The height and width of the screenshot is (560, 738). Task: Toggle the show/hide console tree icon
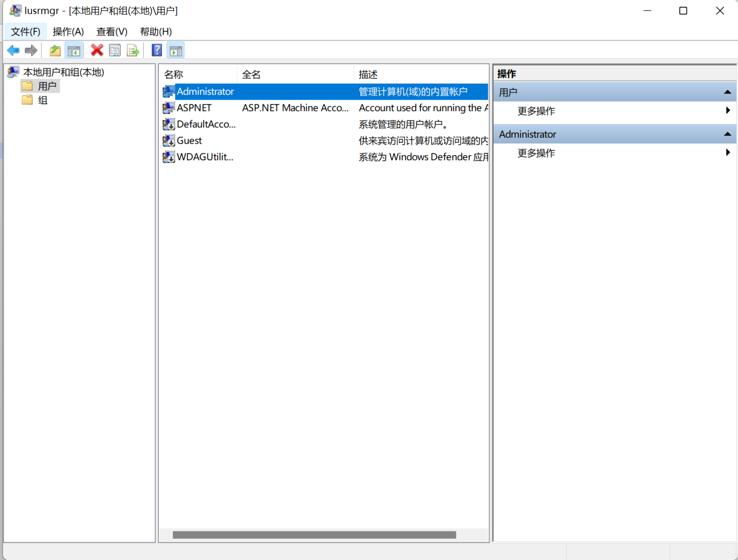click(74, 50)
